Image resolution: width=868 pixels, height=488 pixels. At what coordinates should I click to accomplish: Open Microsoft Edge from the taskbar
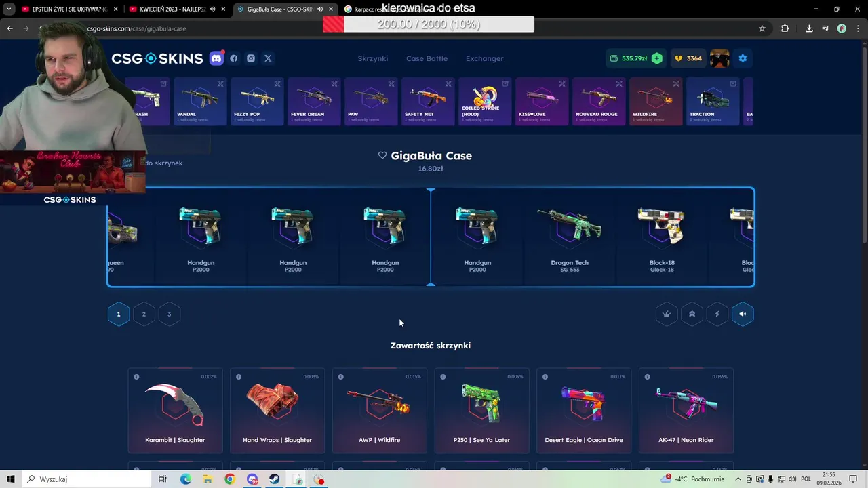tap(185, 479)
